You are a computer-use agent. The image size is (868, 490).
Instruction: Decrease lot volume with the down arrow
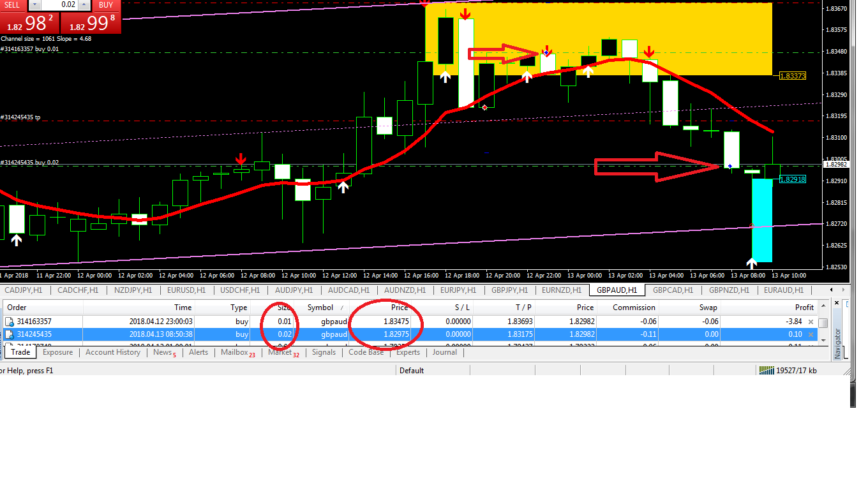(x=36, y=5)
